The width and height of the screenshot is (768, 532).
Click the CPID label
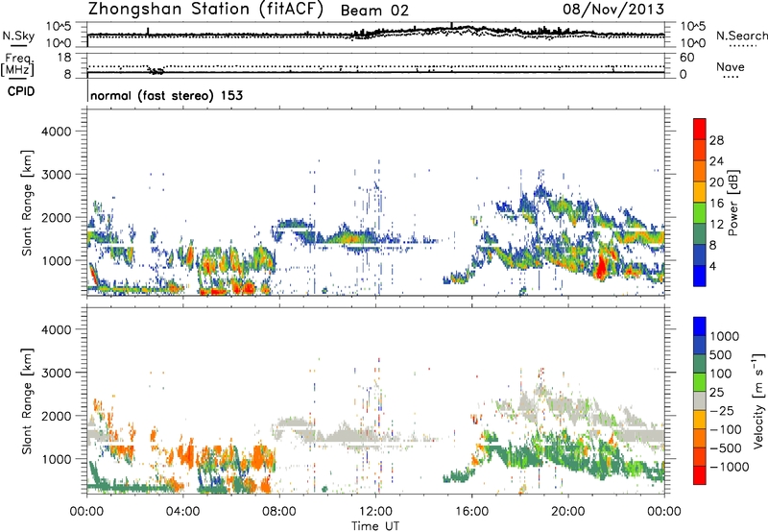click(21, 91)
